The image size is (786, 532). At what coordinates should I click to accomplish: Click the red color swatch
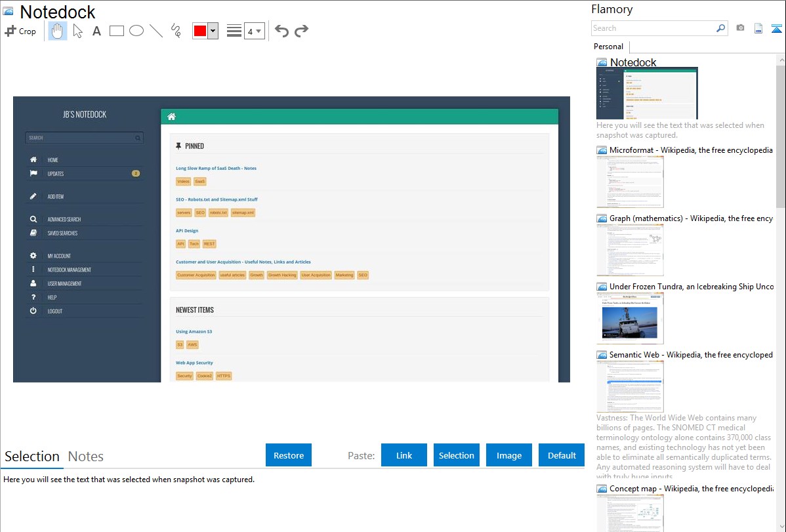pyautogui.click(x=200, y=31)
